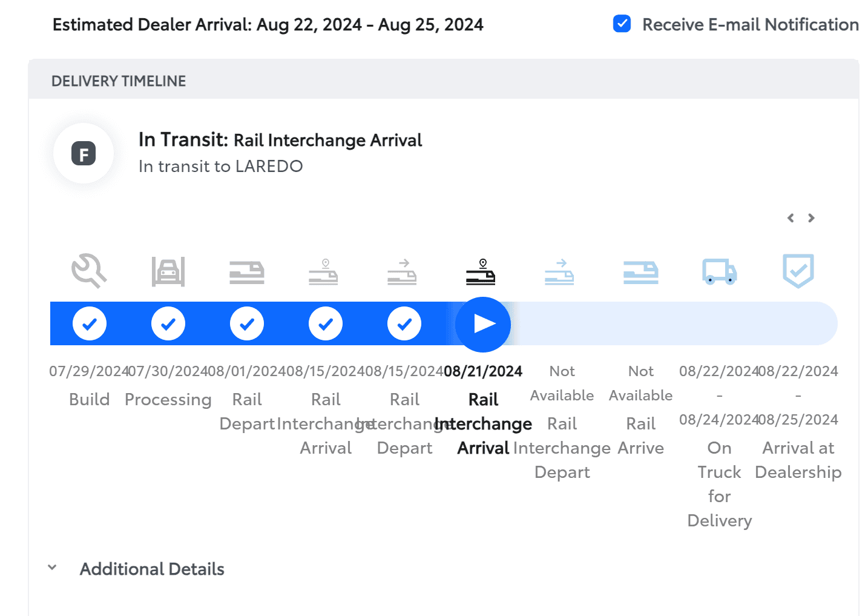The image size is (868, 616).
Task: Click the Delivery Timeline header
Action: pyautogui.click(x=119, y=81)
